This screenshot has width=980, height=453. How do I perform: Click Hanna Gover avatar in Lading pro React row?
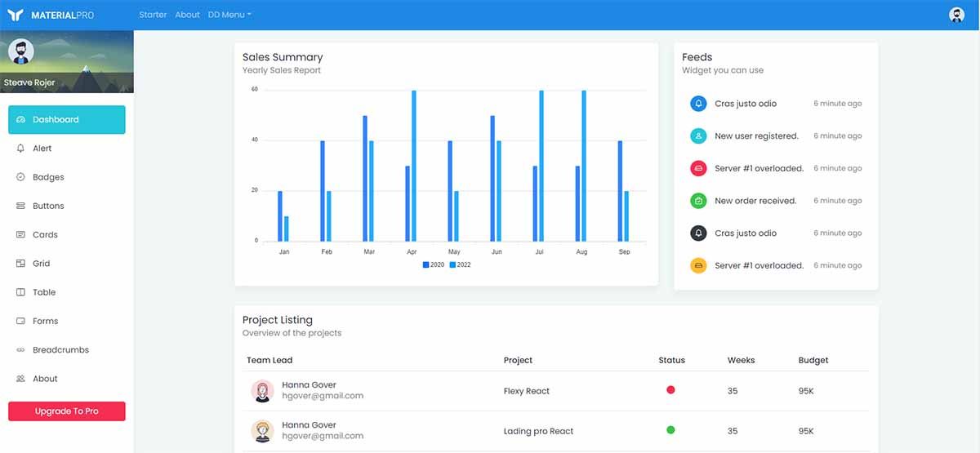262,431
